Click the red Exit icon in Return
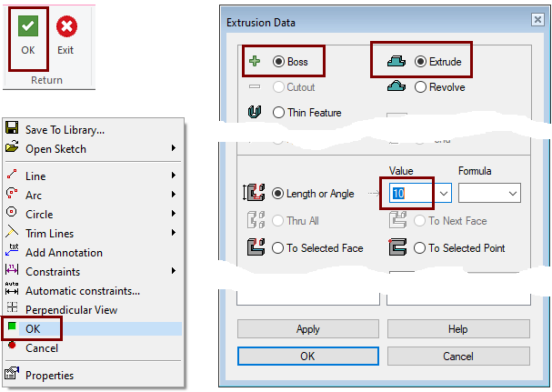 click(65, 28)
